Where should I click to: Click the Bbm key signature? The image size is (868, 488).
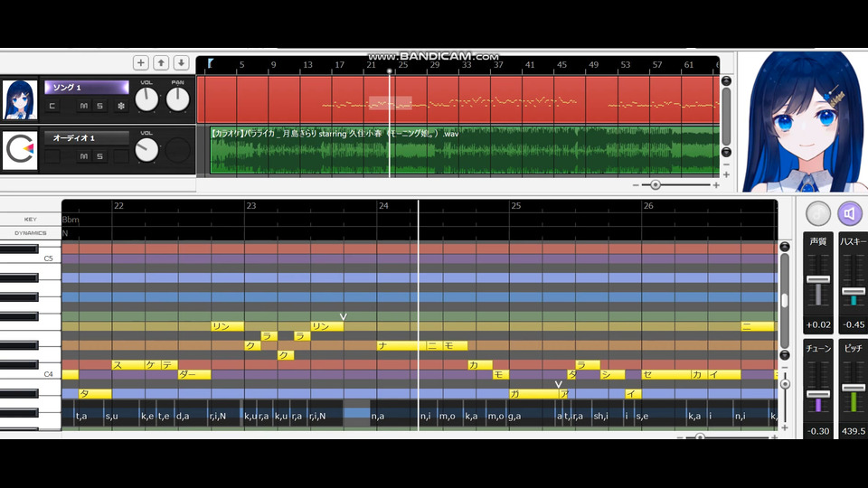[71, 220]
